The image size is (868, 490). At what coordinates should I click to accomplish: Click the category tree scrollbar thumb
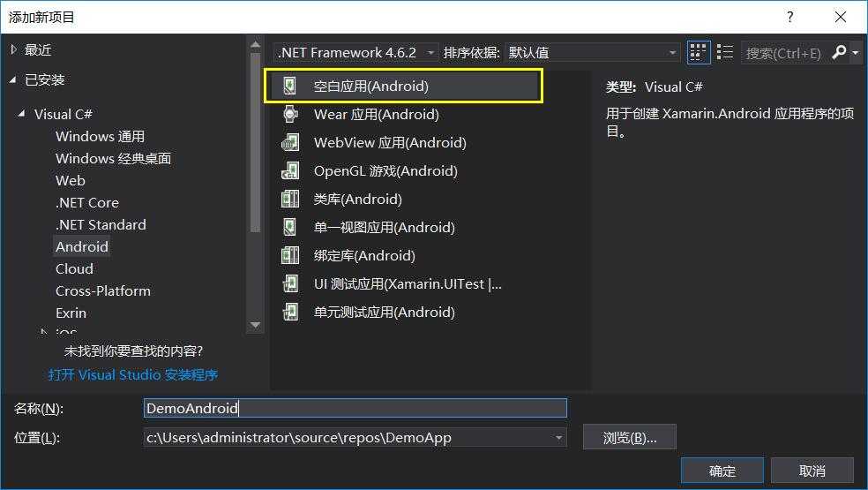tap(255, 142)
